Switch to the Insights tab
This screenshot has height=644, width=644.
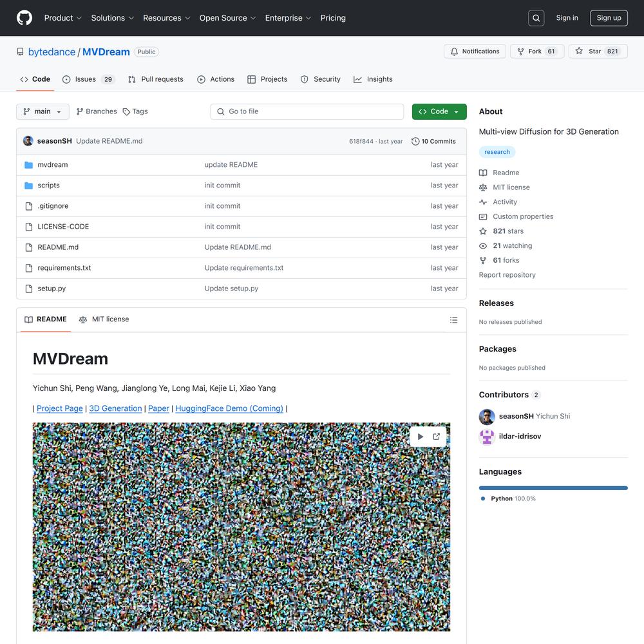373,79
